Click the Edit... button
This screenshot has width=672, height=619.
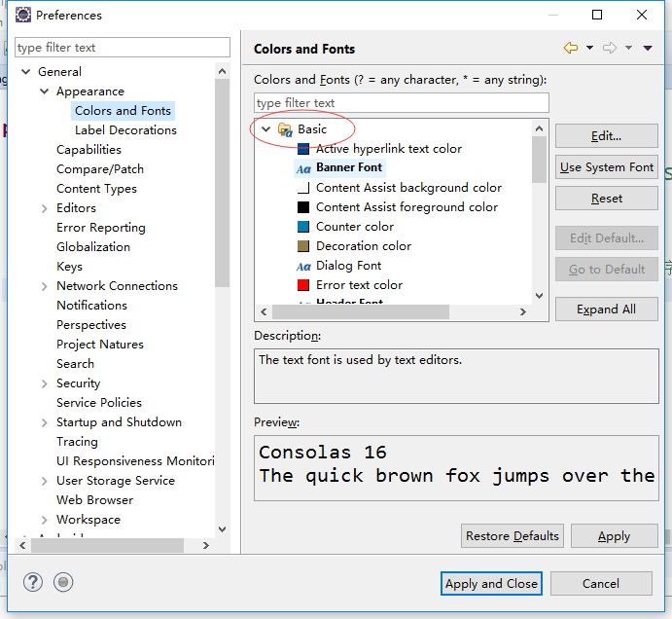606,136
